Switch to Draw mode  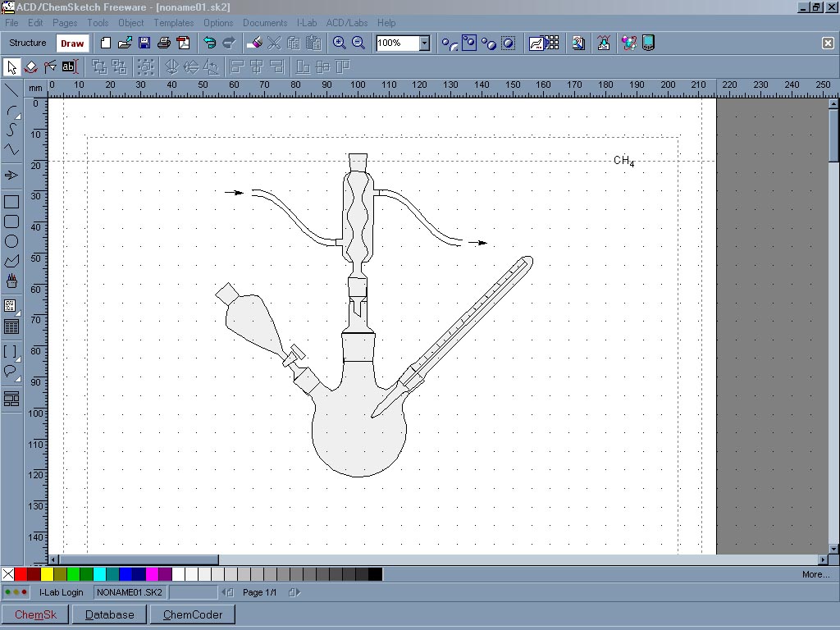(72, 43)
